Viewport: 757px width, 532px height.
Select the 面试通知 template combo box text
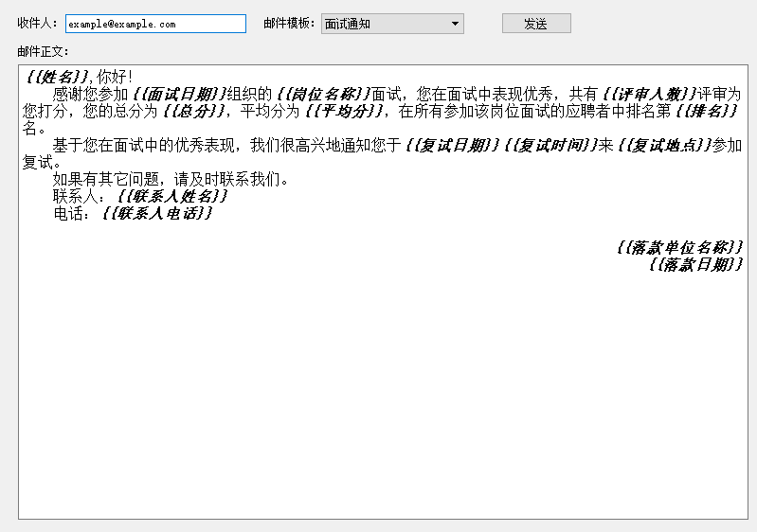point(384,24)
